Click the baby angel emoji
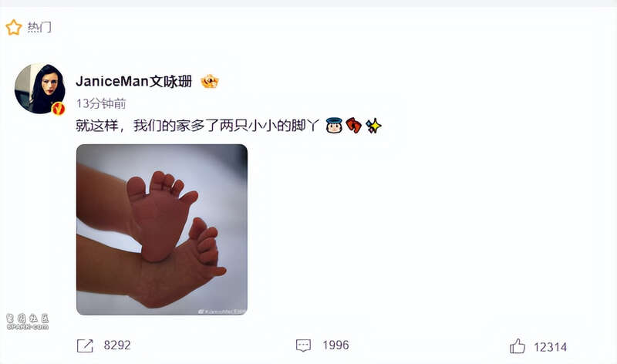 pyautogui.click(x=334, y=126)
